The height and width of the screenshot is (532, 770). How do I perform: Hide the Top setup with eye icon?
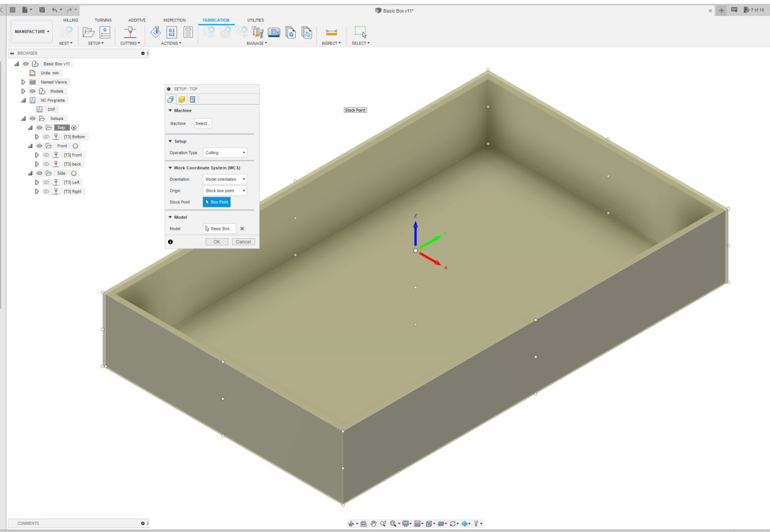(x=39, y=128)
